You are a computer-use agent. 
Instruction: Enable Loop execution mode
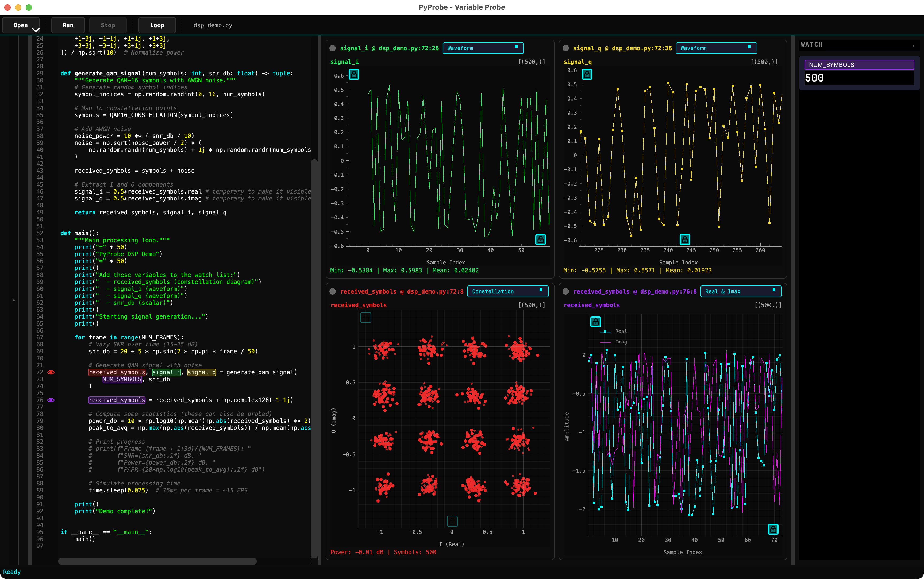pos(157,25)
